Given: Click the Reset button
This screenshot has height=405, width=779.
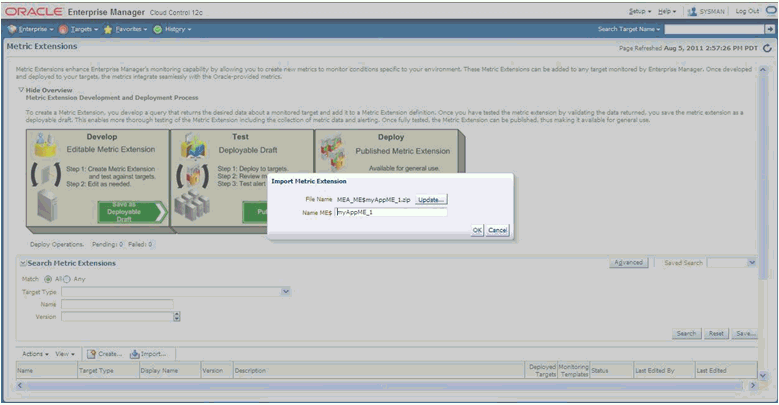Looking at the screenshot, I should click(716, 333).
